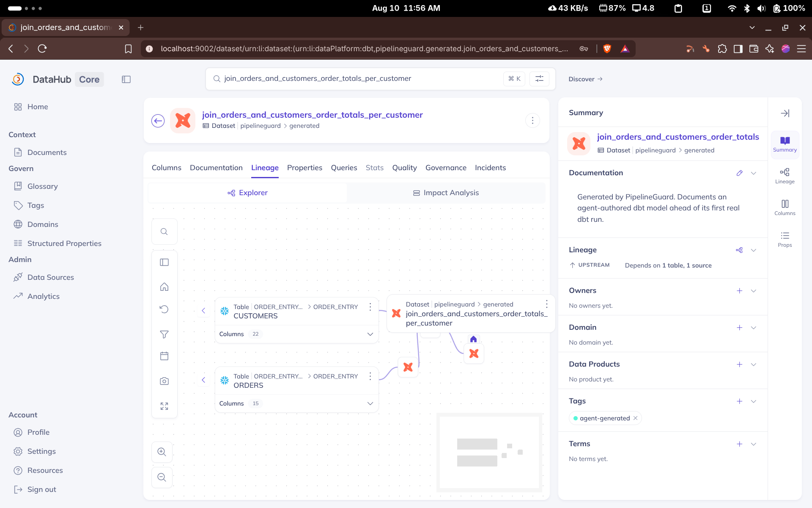812x508 pixels.
Task: Collapse the Data Products section chevron
Action: point(753,364)
